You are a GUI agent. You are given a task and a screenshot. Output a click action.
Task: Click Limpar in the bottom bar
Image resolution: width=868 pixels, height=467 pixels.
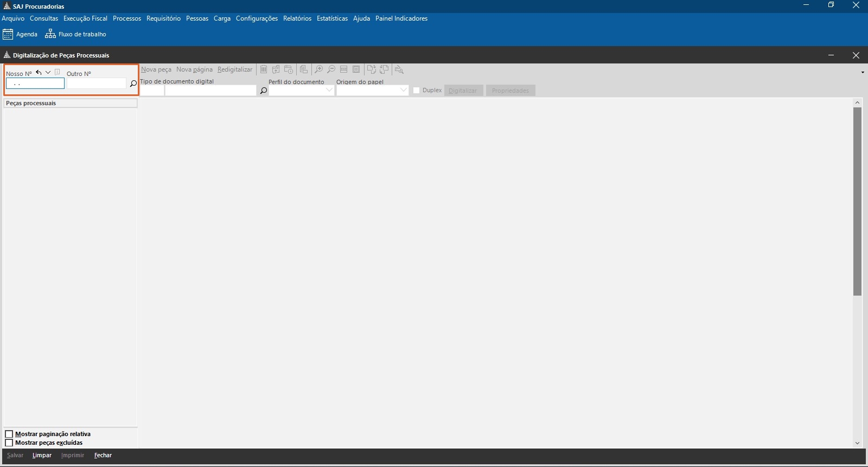pos(42,455)
